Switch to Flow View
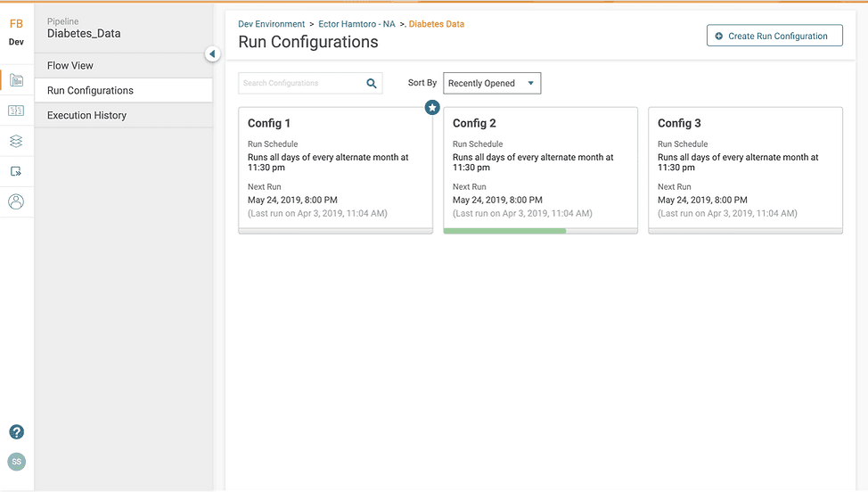This screenshot has height=492, width=868. (70, 66)
